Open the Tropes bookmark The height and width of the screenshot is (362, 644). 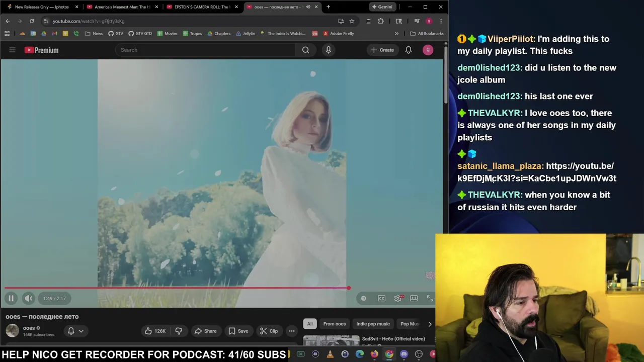point(192,34)
